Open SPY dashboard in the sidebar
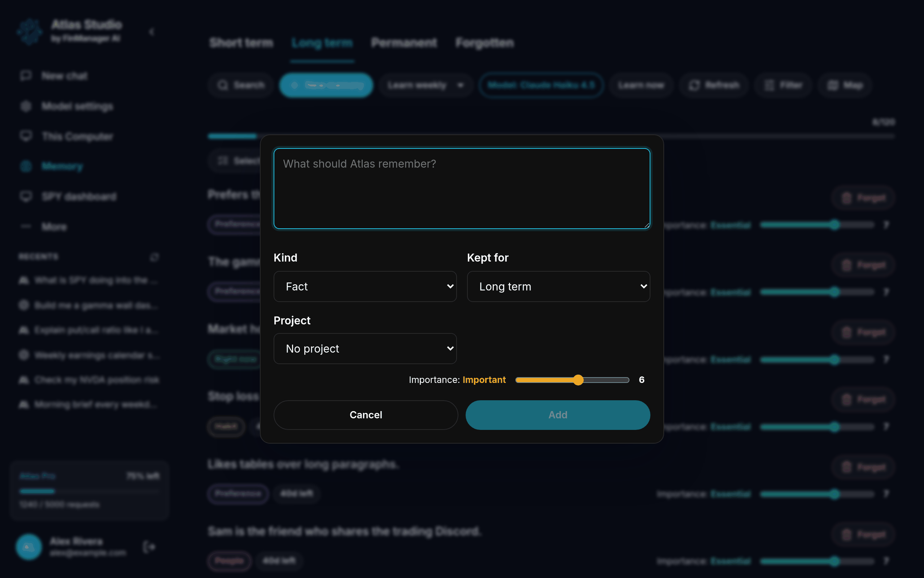924x578 pixels. (x=89, y=197)
